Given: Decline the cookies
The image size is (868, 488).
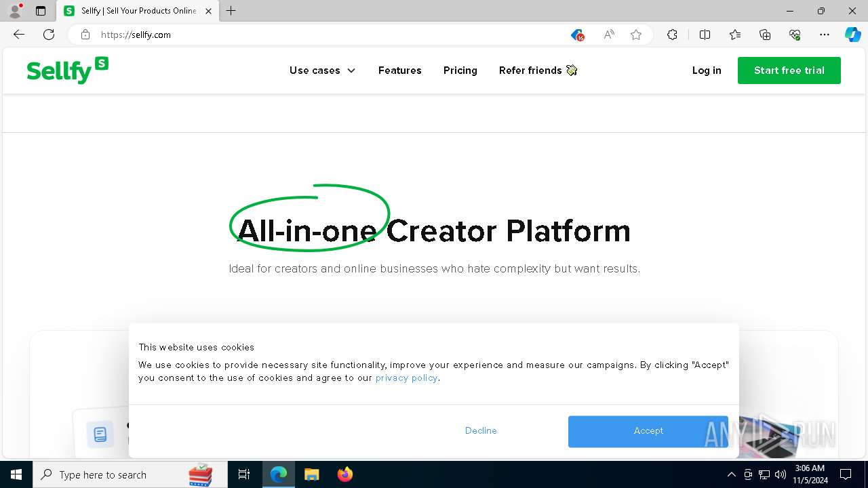Looking at the screenshot, I should pos(481,431).
